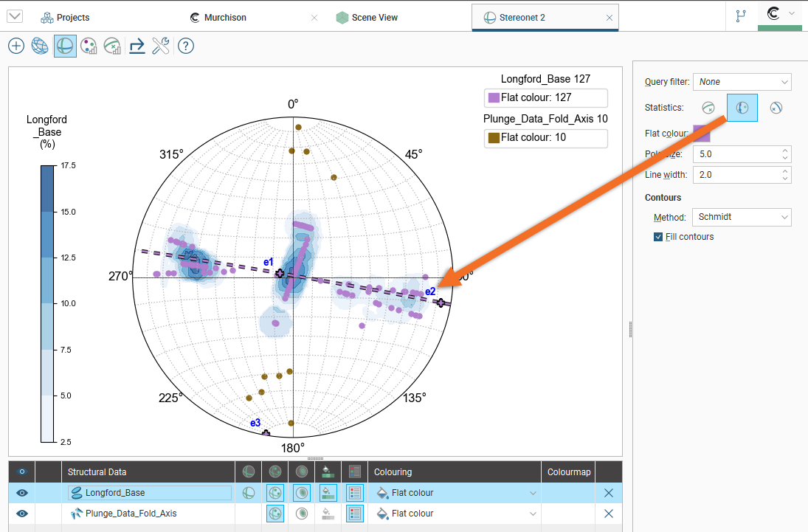Click the branch icon beside the tabs
Screen dimensions: 808x532
tap(741, 16)
